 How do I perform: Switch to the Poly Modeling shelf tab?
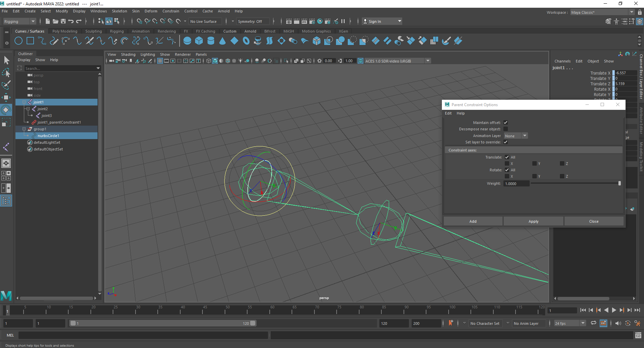65,31
